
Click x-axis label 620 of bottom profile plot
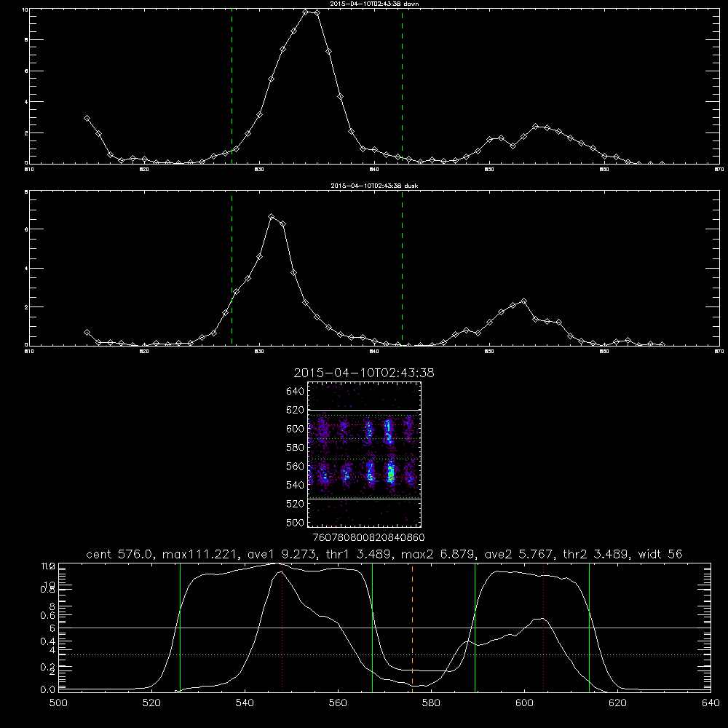[x=617, y=703]
